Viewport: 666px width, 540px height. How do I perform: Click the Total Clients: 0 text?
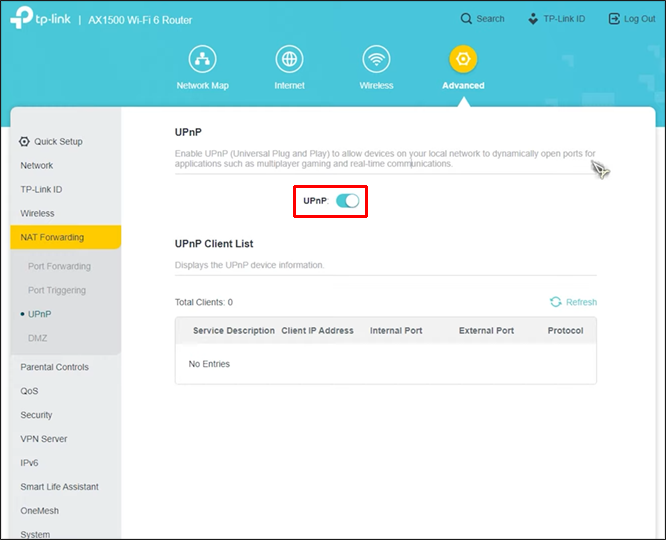(x=204, y=302)
